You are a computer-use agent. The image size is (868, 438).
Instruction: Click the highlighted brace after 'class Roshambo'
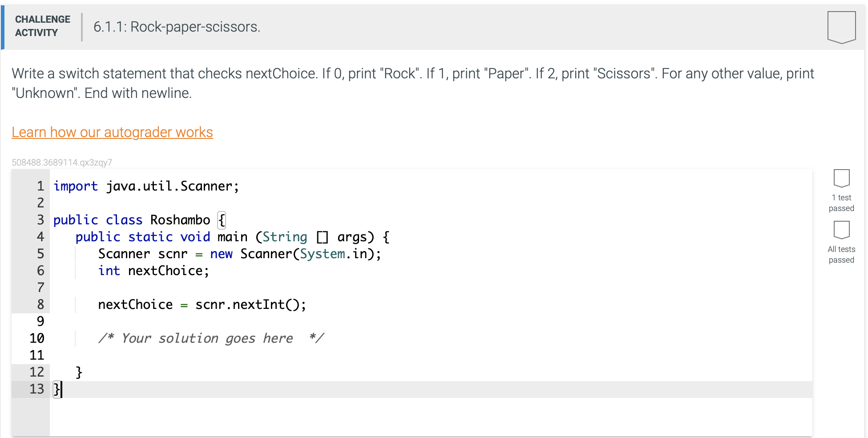(x=221, y=220)
